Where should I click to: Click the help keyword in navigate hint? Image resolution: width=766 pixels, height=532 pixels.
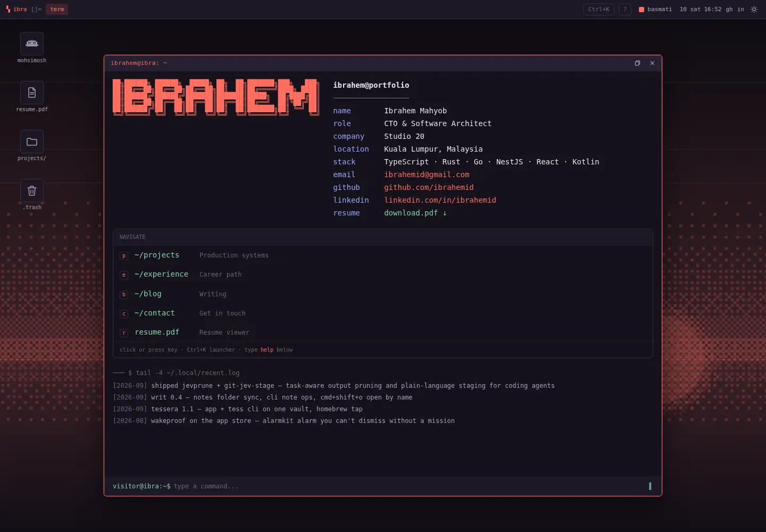coord(267,350)
